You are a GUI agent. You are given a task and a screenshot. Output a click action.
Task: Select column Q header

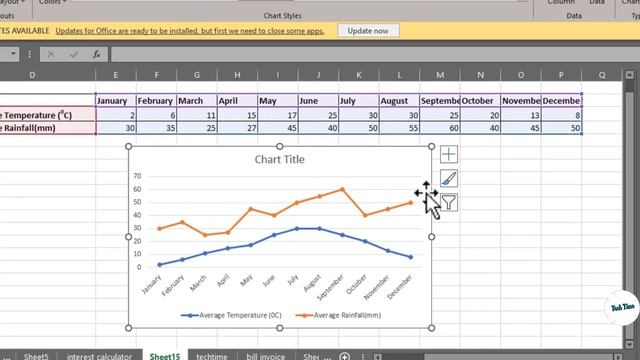tap(602, 75)
